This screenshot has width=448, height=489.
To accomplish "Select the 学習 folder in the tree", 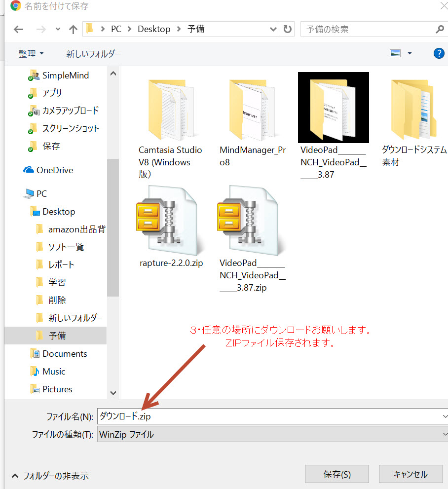I will coord(57,283).
